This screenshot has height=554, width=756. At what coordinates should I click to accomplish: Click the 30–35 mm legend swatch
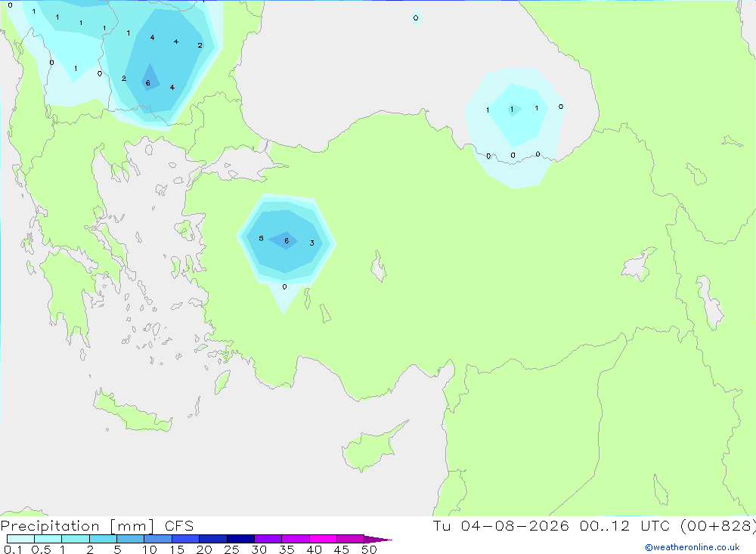[268, 539]
